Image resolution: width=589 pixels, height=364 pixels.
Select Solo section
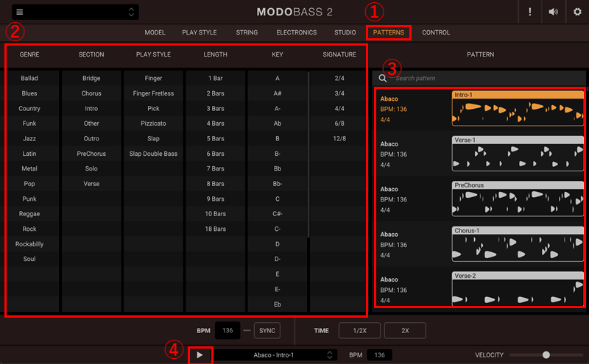[x=91, y=168]
